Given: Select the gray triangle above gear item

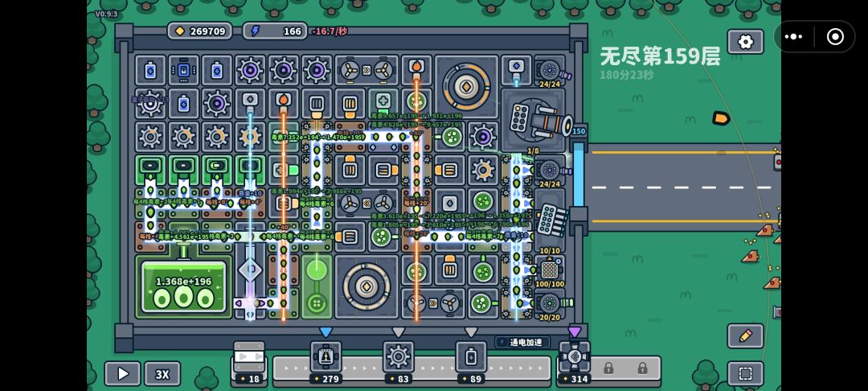Looking at the screenshot, I should [398, 332].
